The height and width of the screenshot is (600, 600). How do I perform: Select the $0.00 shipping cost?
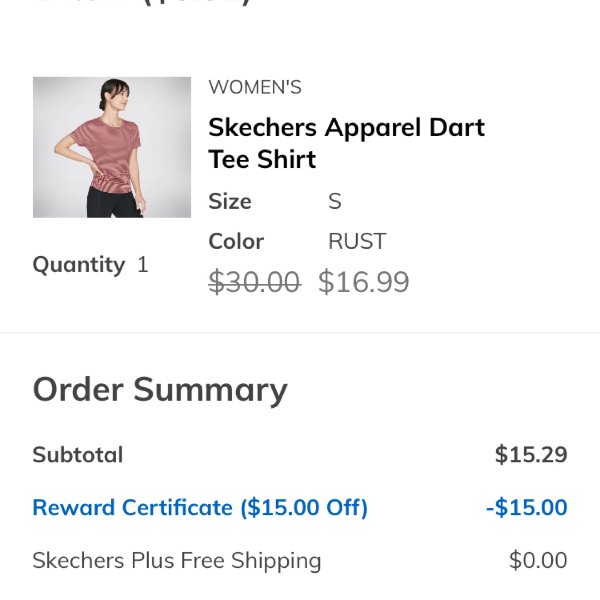pyautogui.click(x=538, y=561)
